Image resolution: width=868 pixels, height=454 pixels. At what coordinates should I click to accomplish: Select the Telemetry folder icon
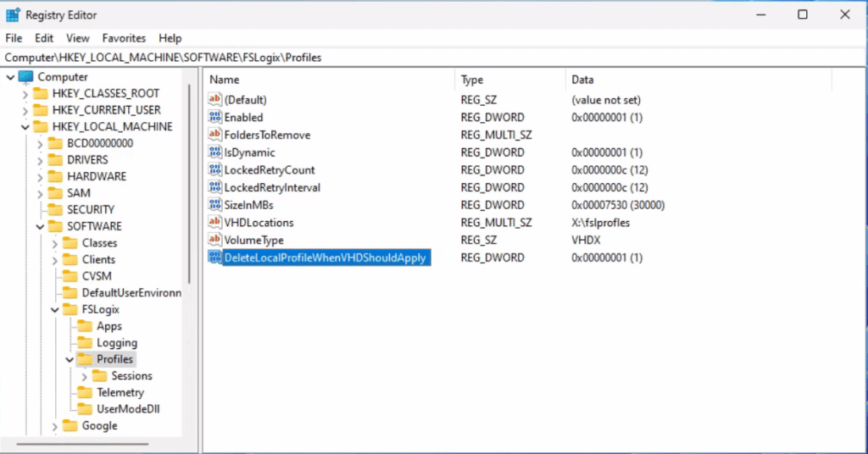(85, 393)
